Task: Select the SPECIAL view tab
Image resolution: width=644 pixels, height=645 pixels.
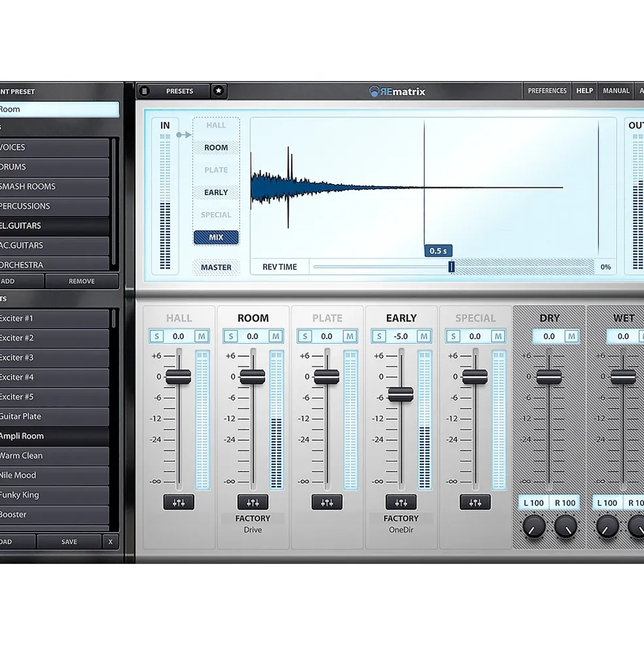Action: 216,215
